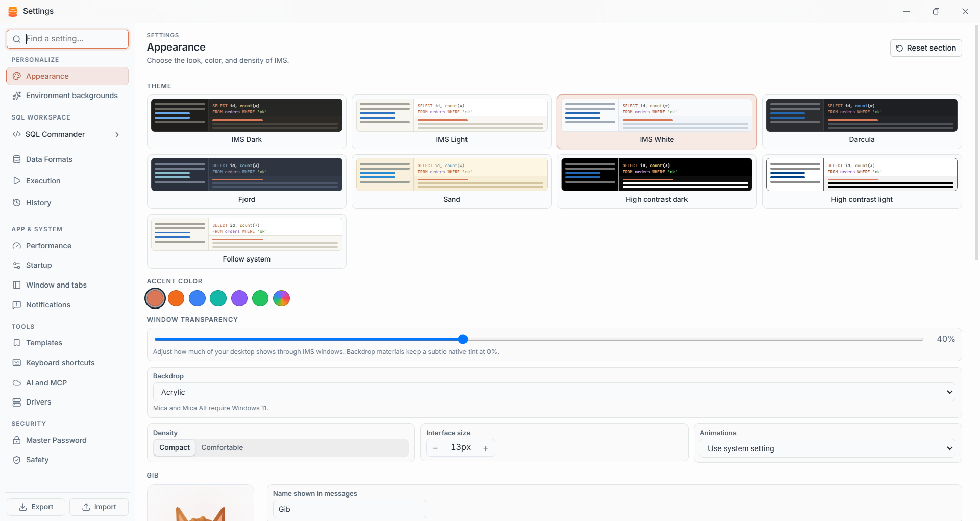Open the Animations dropdown
The image size is (980, 521).
(827, 448)
